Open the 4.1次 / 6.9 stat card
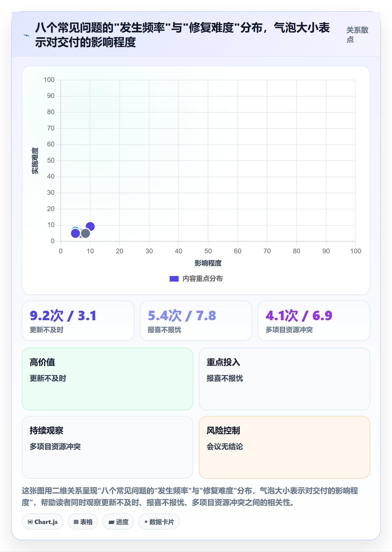Viewport: 392px width, 552px height. click(x=314, y=321)
